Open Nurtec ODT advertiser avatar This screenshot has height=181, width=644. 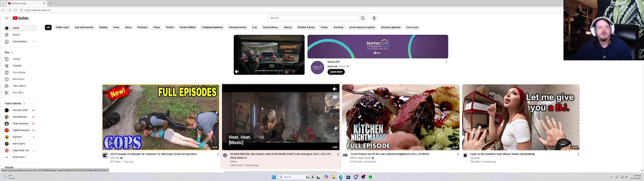[317, 67]
